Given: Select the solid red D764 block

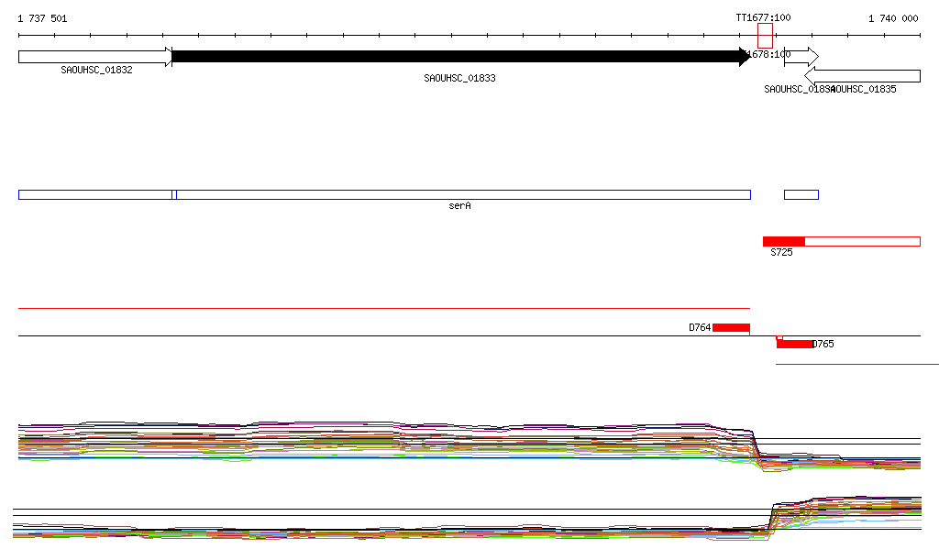Looking at the screenshot, I should pyautogui.click(x=731, y=328).
